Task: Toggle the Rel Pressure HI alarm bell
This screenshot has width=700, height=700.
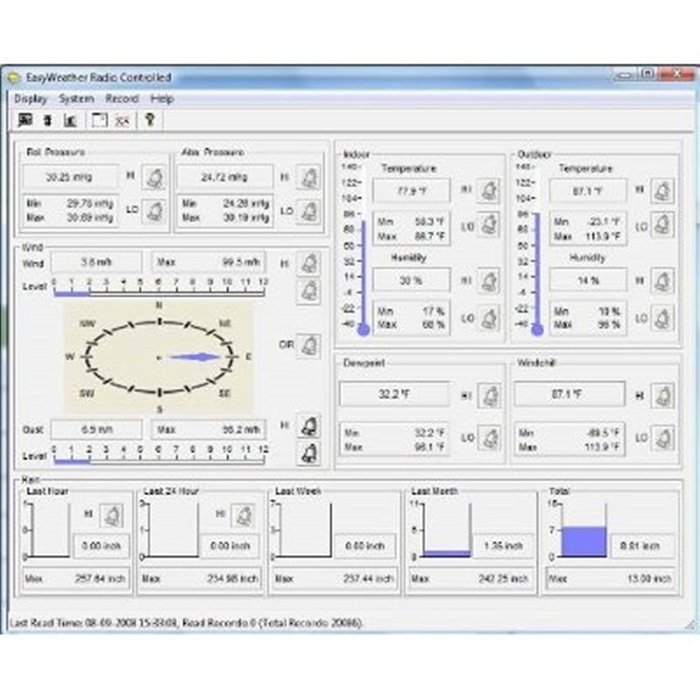Action: [154, 177]
